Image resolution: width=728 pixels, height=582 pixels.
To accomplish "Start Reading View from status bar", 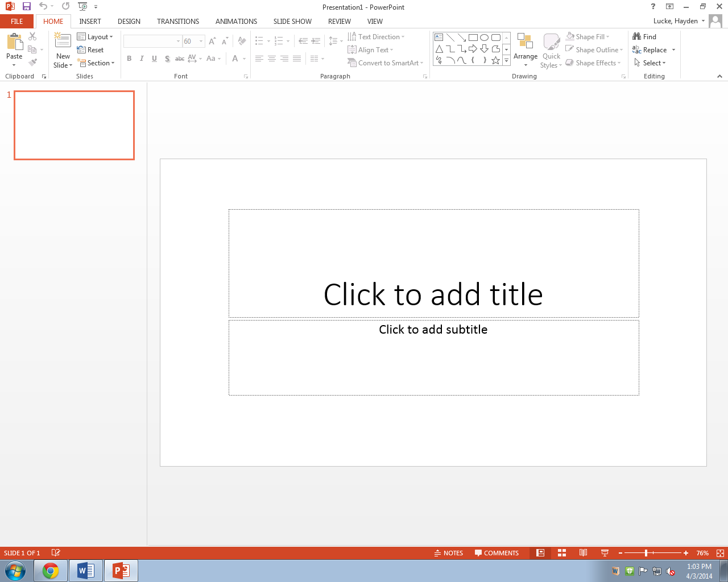I will click(583, 552).
